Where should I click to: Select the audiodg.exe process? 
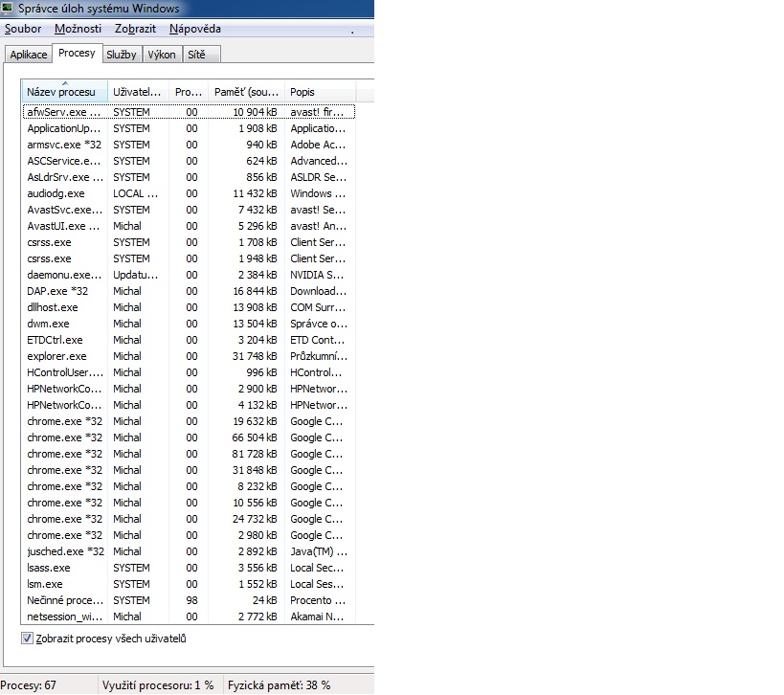coord(189,193)
